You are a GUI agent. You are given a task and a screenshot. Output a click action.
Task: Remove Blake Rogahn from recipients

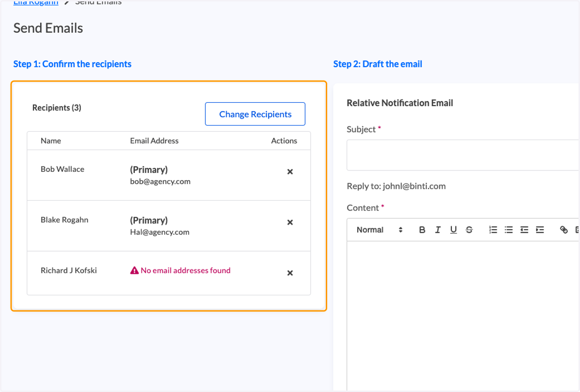[290, 223]
